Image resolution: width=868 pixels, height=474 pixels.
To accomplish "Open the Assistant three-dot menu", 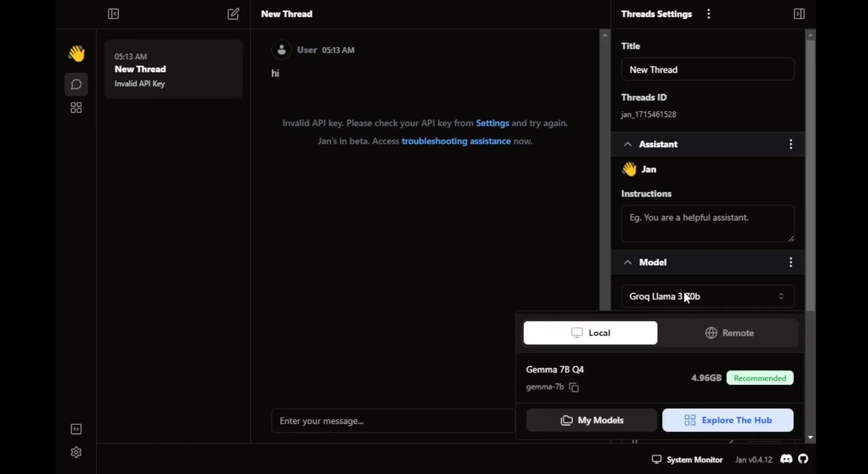I will (x=791, y=144).
